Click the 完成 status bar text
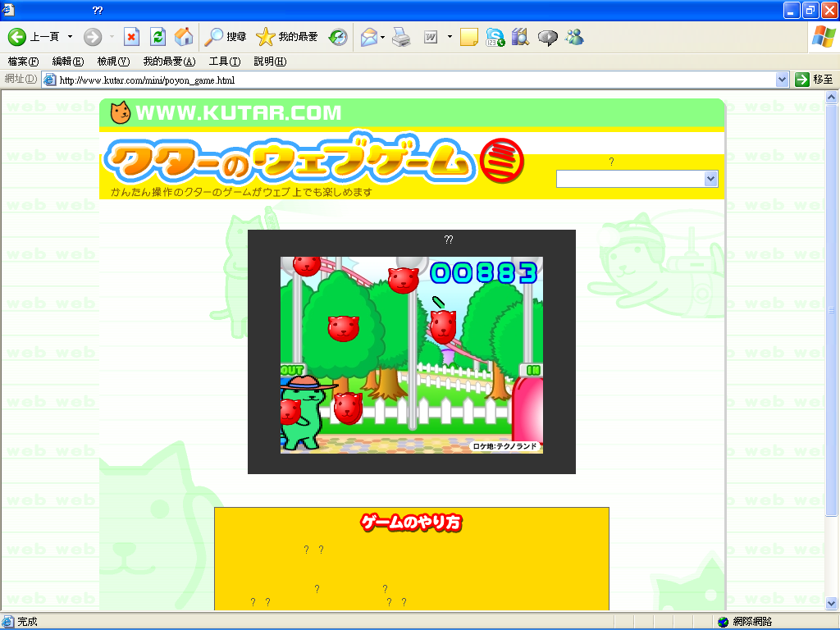The image size is (840, 630). coord(27,622)
